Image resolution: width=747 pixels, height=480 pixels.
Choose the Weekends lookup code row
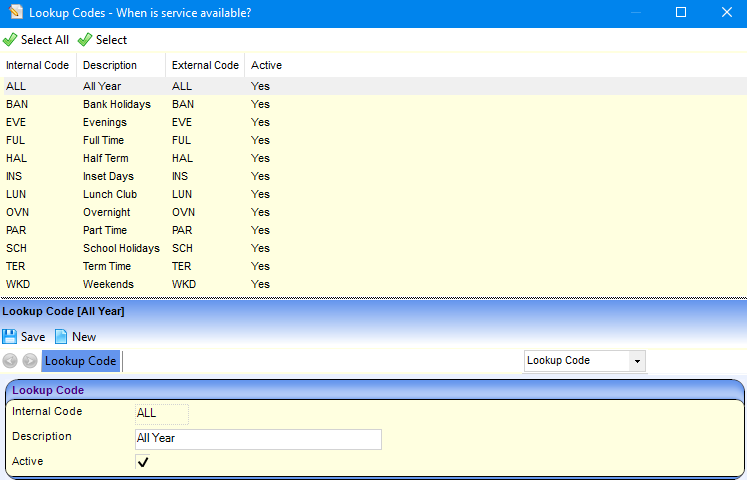coord(108,284)
